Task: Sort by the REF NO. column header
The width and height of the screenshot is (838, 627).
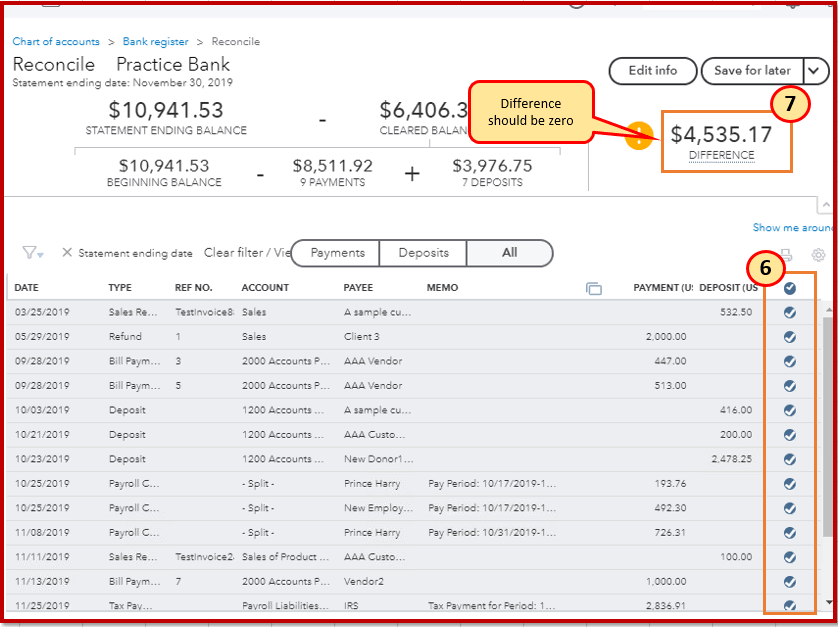Action: pyautogui.click(x=193, y=288)
